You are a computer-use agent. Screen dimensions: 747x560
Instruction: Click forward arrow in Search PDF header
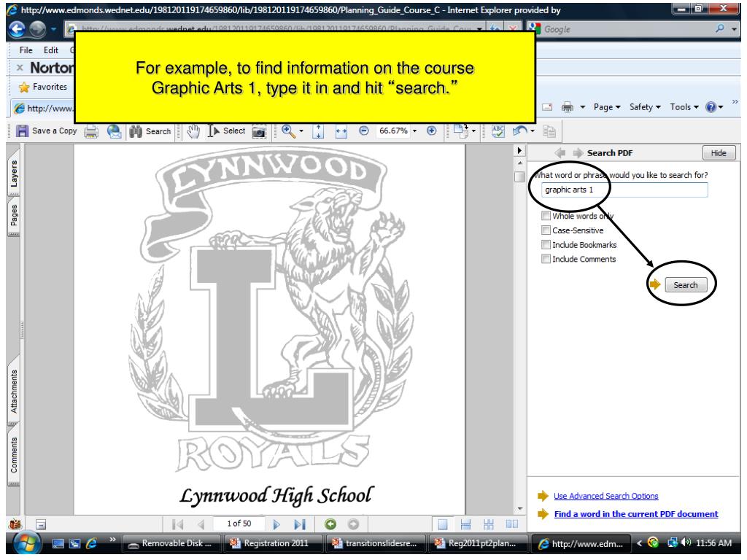pyautogui.click(x=578, y=153)
